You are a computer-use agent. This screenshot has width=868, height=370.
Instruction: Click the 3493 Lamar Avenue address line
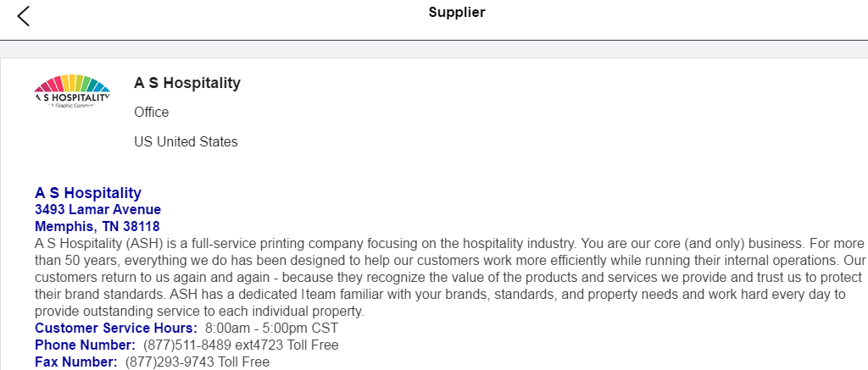97,210
